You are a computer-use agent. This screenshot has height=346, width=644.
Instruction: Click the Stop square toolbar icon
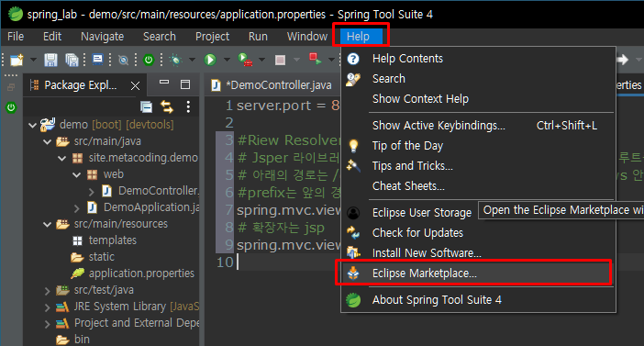tap(280, 60)
